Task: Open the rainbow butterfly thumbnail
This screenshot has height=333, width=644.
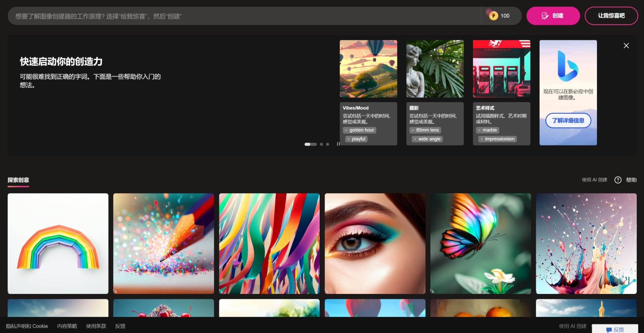Action: click(x=481, y=243)
